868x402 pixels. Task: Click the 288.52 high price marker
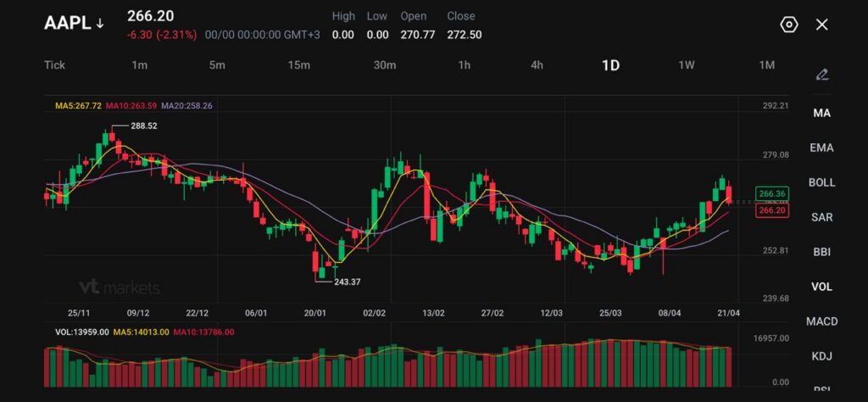[x=143, y=126]
